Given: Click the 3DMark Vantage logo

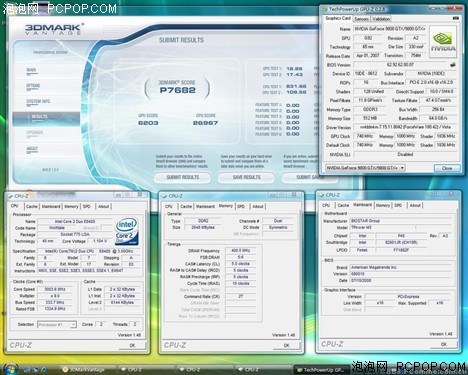Looking at the screenshot, I should [x=54, y=29].
